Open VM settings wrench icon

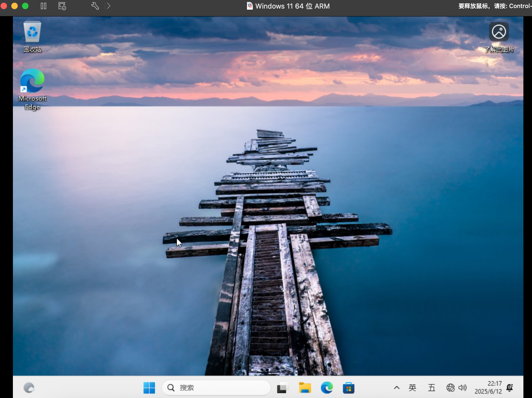[x=95, y=6]
